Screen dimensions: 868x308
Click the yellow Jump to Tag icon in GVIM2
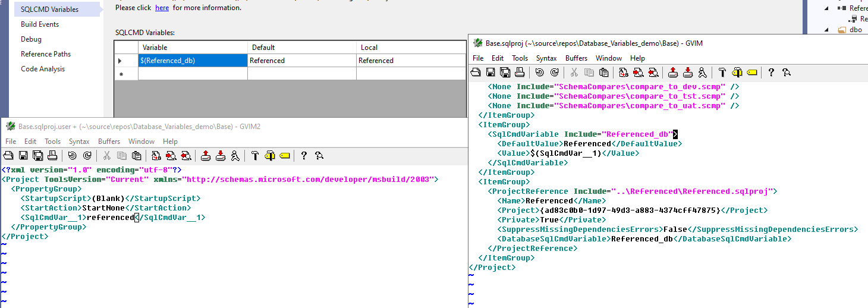pyautogui.click(x=284, y=156)
